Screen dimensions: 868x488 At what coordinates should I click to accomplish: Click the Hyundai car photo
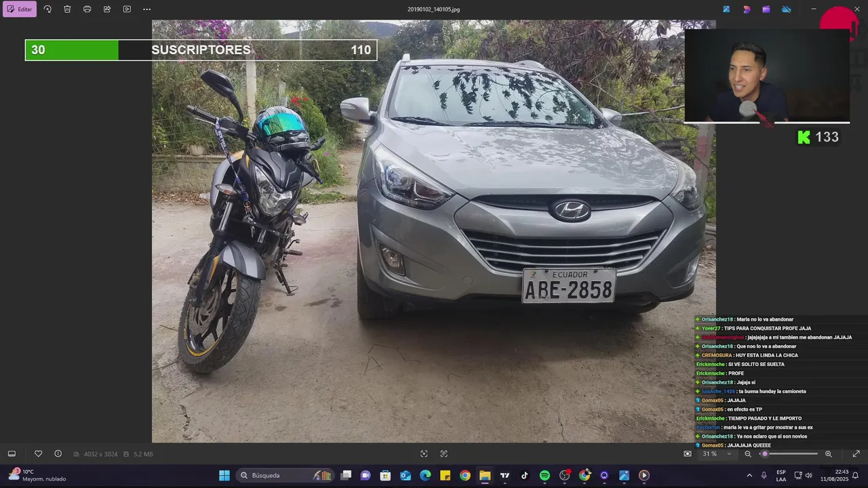click(x=433, y=231)
